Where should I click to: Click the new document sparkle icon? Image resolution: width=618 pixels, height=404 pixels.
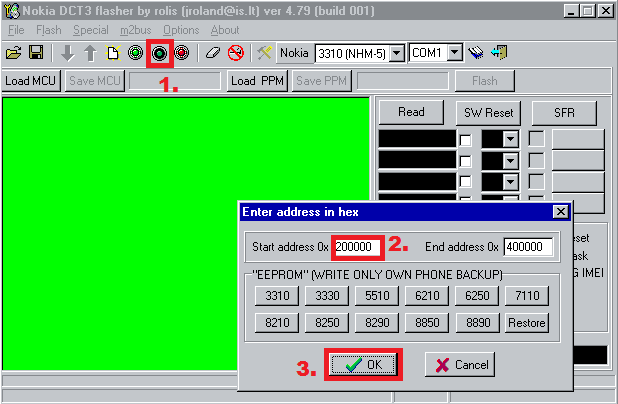(113, 53)
